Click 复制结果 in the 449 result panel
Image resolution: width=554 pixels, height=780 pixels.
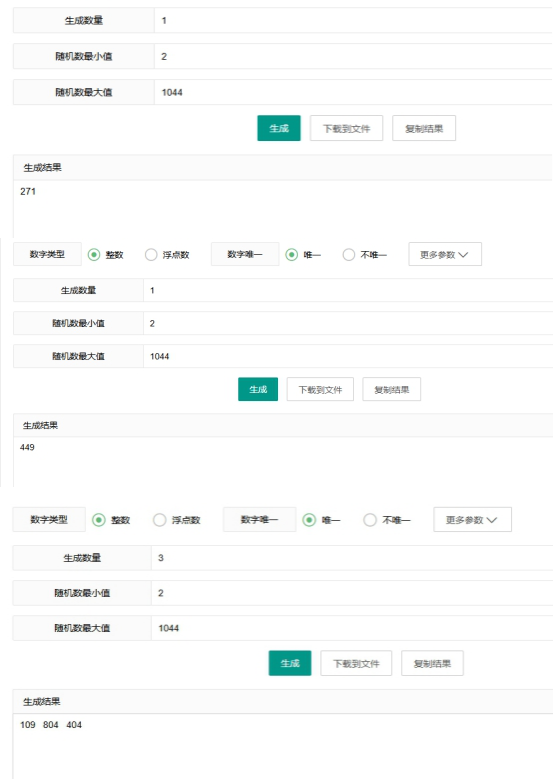(391, 389)
